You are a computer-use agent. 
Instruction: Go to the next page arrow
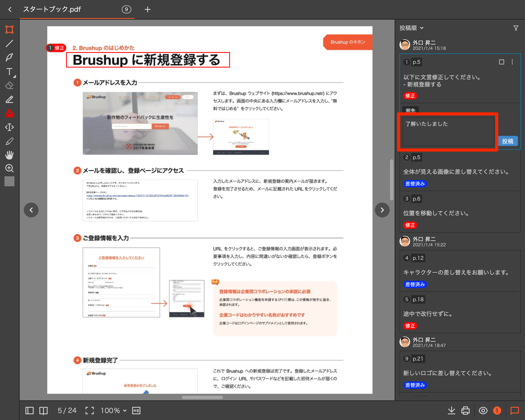pos(382,210)
